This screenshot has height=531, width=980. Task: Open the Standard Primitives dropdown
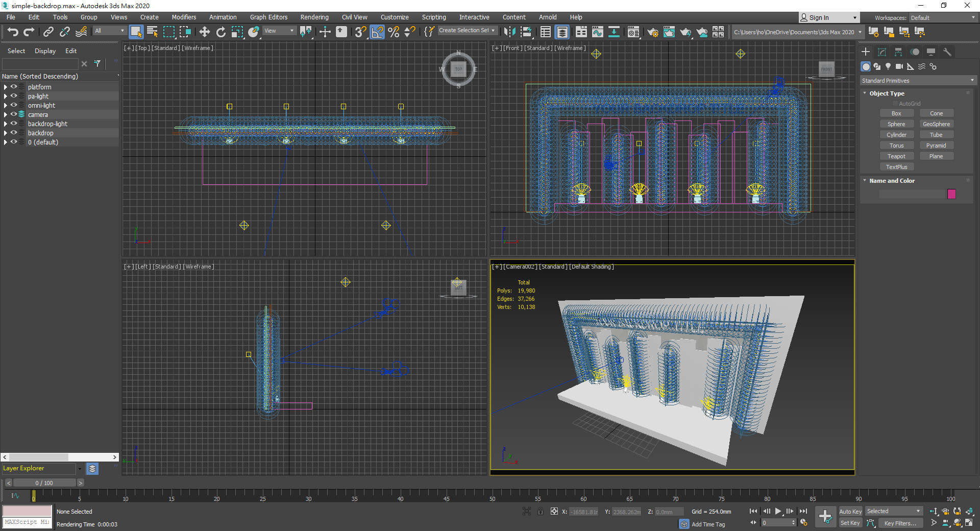click(917, 81)
